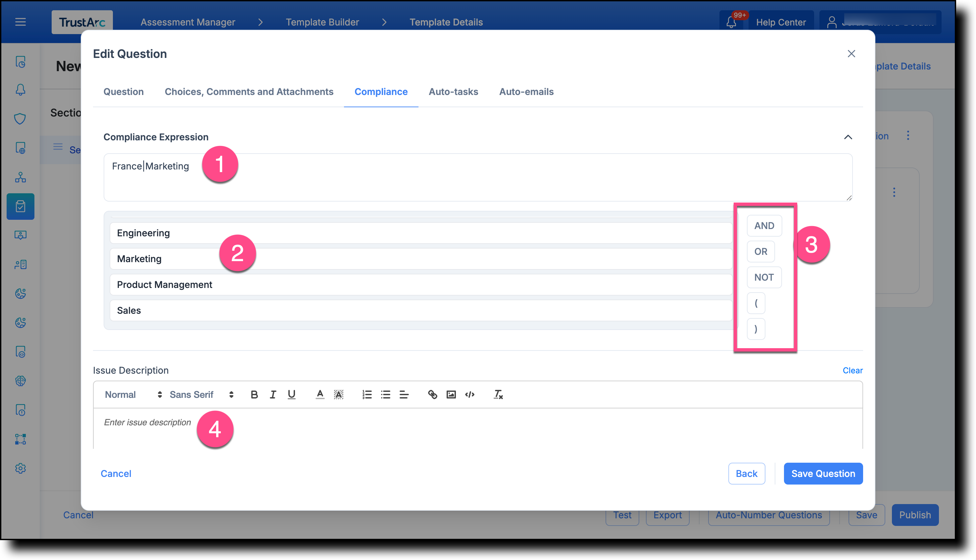Open the brain icon in left sidebar
The width and height of the screenshot is (976, 560).
(x=21, y=381)
